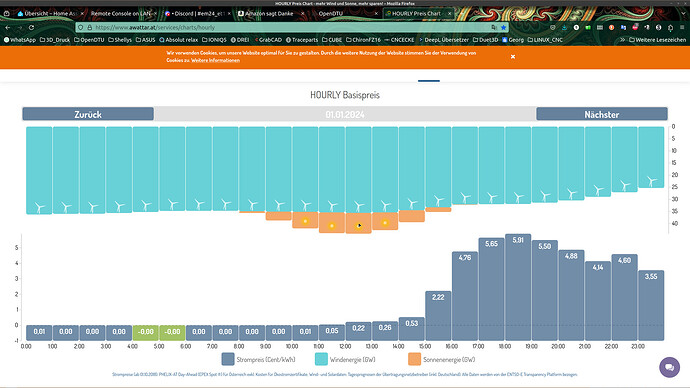The image size is (690, 388).
Task: Open the Georg bookmark
Action: coord(513,40)
